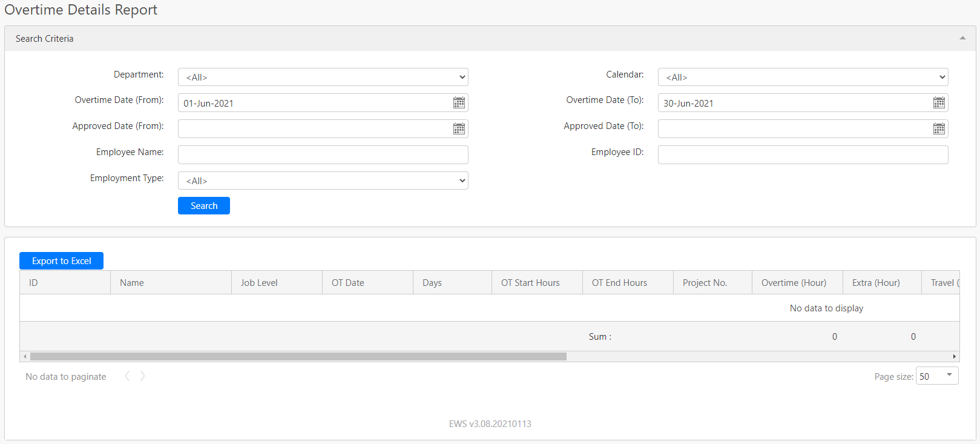This screenshot has width=980, height=444.
Task: Open calendar picker for Overtime Date (From)
Action: click(x=459, y=103)
